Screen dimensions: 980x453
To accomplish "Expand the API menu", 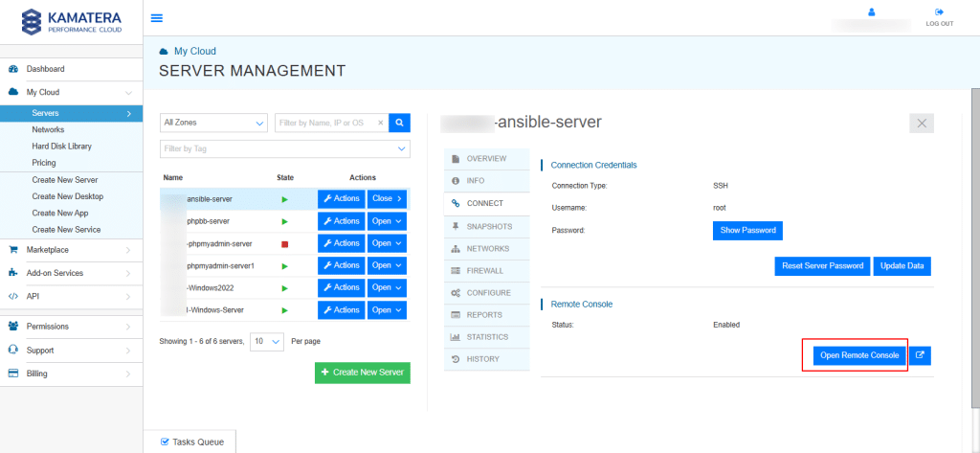I will coord(71,296).
